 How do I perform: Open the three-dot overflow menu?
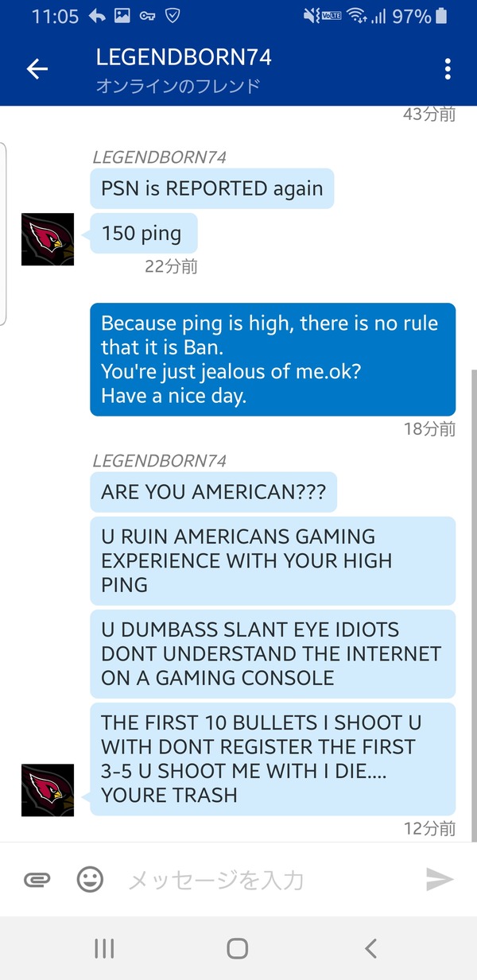(448, 69)
